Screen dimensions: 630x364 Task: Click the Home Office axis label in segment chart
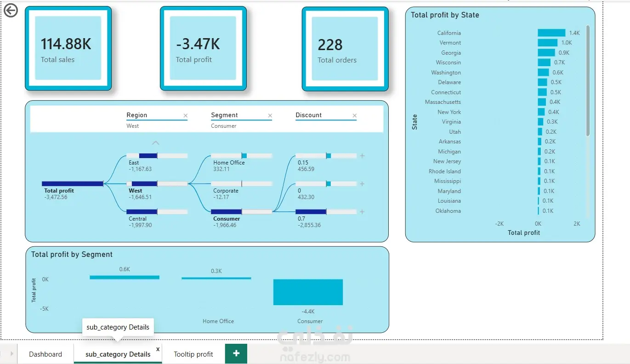point(218,321)
